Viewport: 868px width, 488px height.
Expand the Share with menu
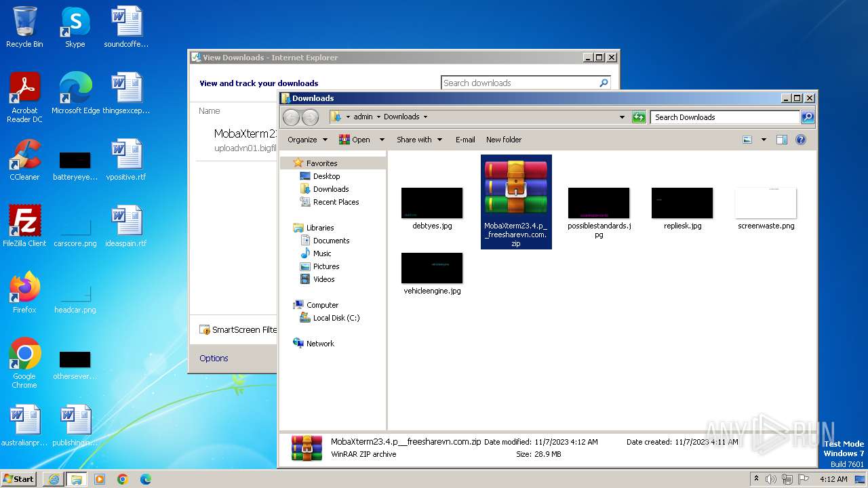[420, 140]
